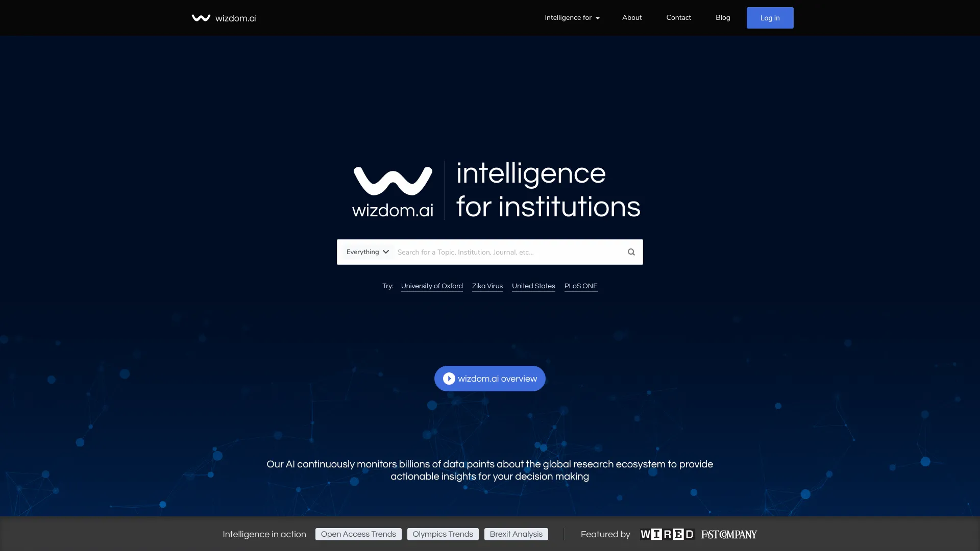Select the University of Oxford example link
The image size is (980, 551).
[x=431, y=286]
